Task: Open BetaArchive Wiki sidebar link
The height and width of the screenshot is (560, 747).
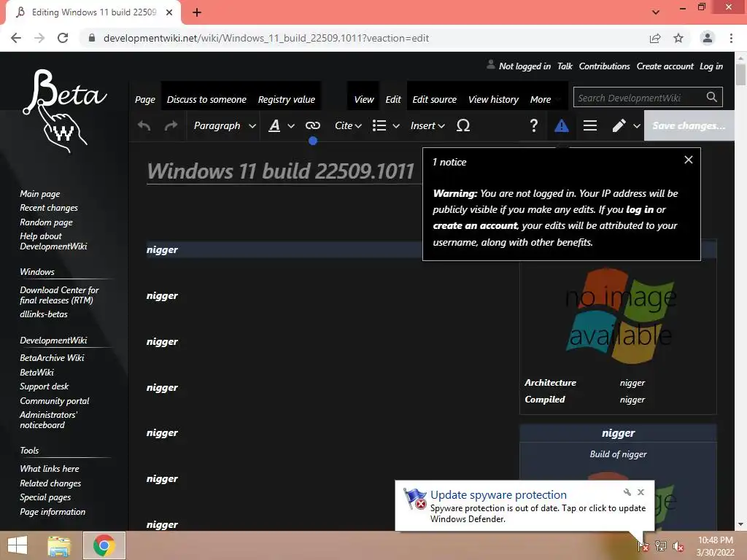Action: (x=52, y=357)
